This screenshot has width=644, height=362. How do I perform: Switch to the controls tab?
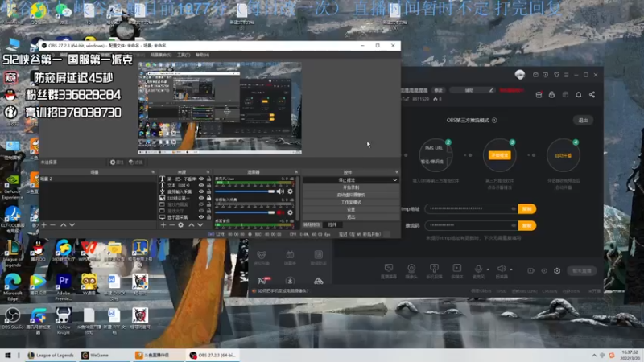[x=332, y=225]
